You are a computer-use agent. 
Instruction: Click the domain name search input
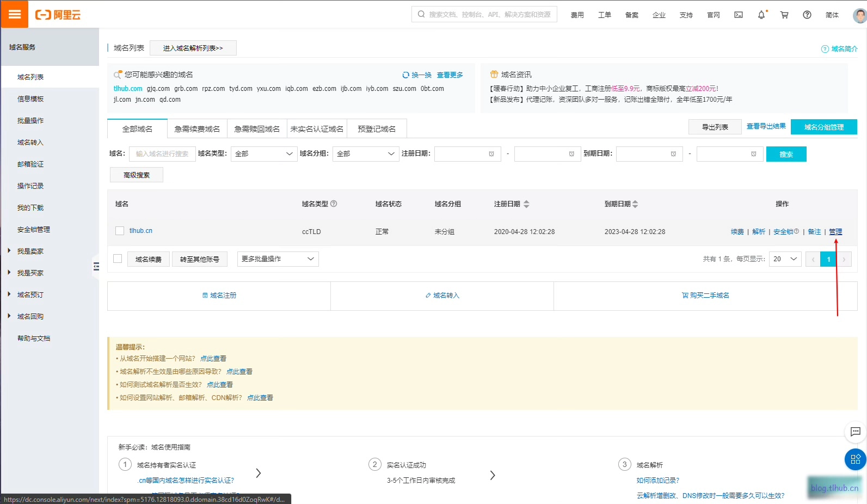pos(162,154)
